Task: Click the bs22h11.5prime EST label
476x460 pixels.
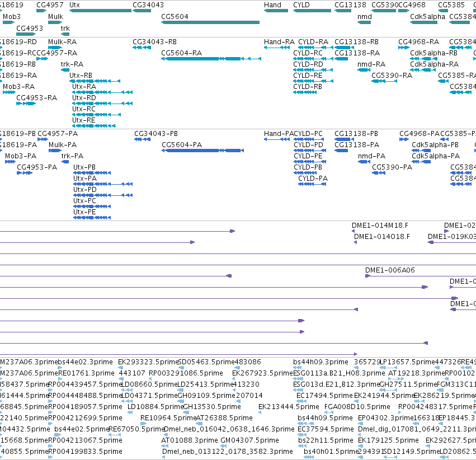Action: click(x=326, y=440)
